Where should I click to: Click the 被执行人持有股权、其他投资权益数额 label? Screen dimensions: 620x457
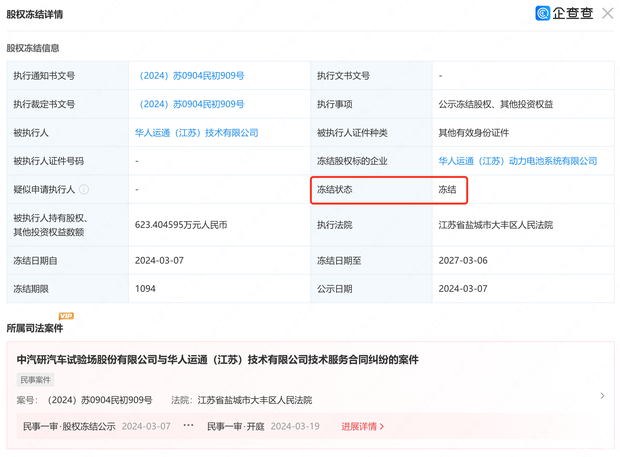[50, 225]
